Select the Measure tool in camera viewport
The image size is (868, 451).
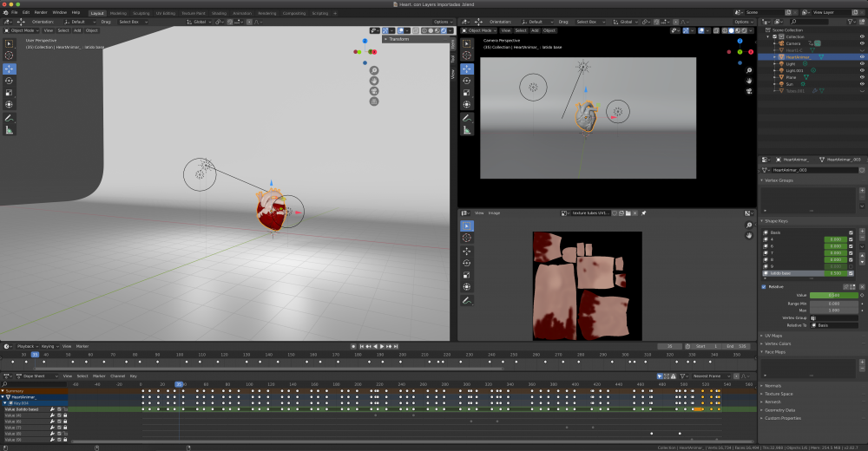coord(467,130)
